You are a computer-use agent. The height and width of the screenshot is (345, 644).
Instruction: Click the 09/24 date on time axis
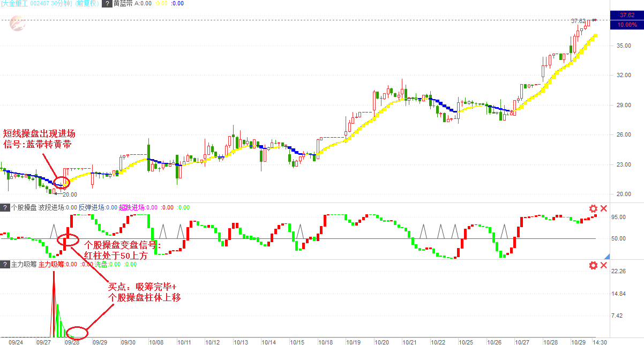(15, 341)
